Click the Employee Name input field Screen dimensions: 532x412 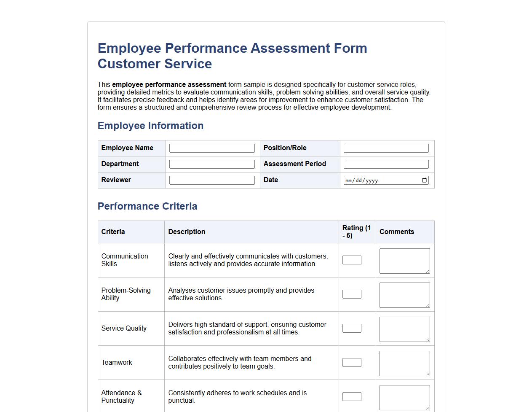(x=211, y=148)
